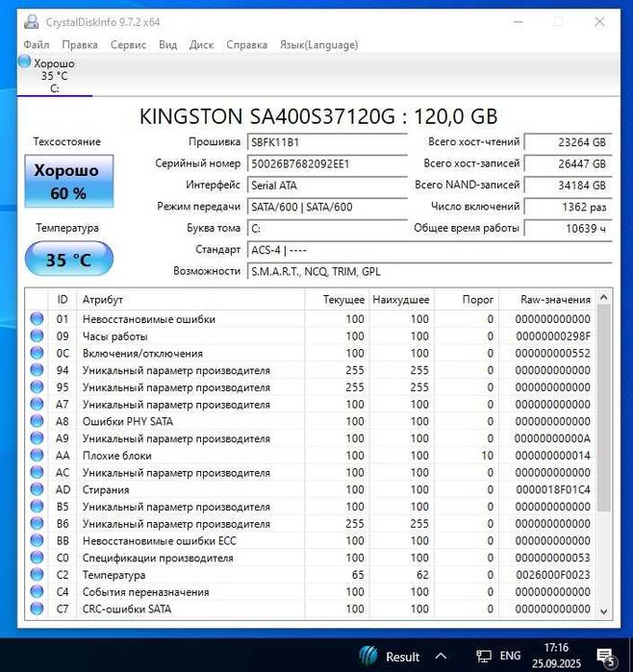Click the status icon of row C4
The image size is (633, 672).
tap(37, 591)
